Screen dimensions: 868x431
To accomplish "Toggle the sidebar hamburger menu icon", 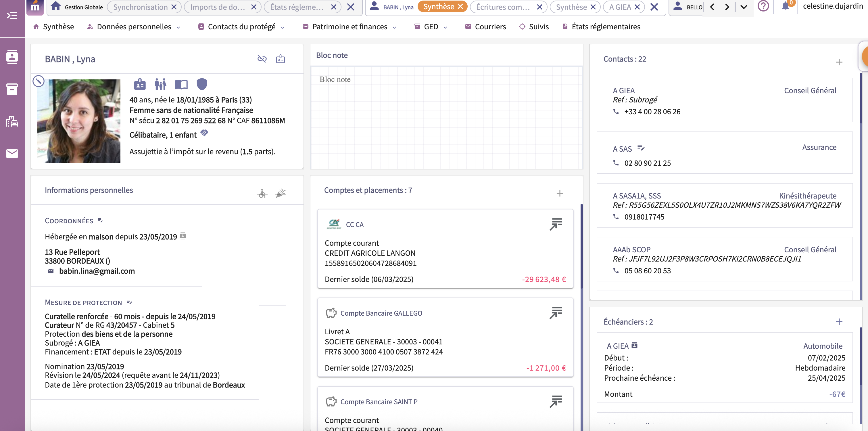I will [x=12, y=16].
